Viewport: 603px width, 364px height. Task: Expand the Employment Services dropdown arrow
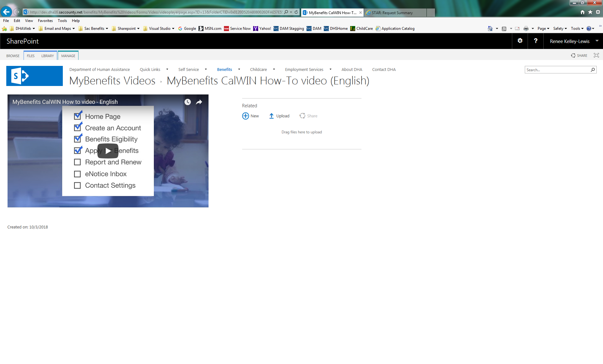point(330,69)
